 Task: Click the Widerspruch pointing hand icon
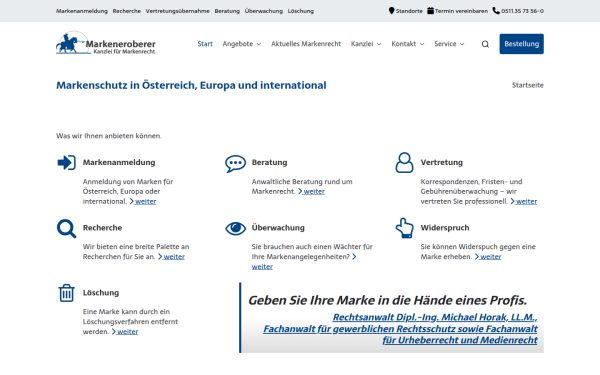coord(404,228)
